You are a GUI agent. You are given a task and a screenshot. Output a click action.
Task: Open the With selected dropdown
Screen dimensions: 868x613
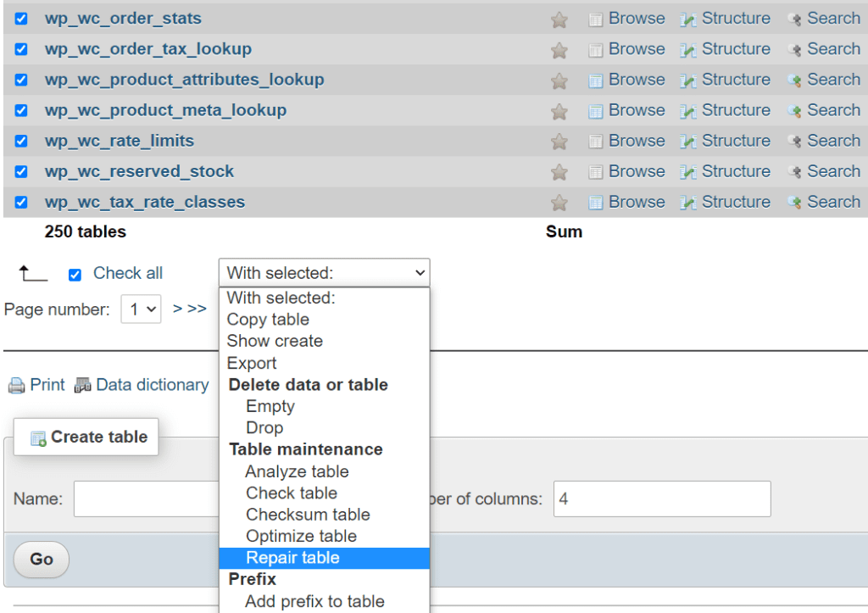[x=324, y=272]
